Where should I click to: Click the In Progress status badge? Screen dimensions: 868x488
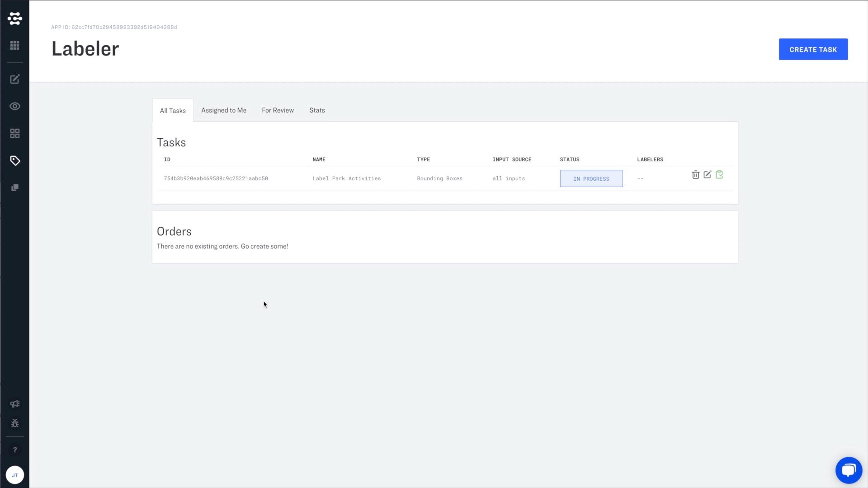(591, 178)
